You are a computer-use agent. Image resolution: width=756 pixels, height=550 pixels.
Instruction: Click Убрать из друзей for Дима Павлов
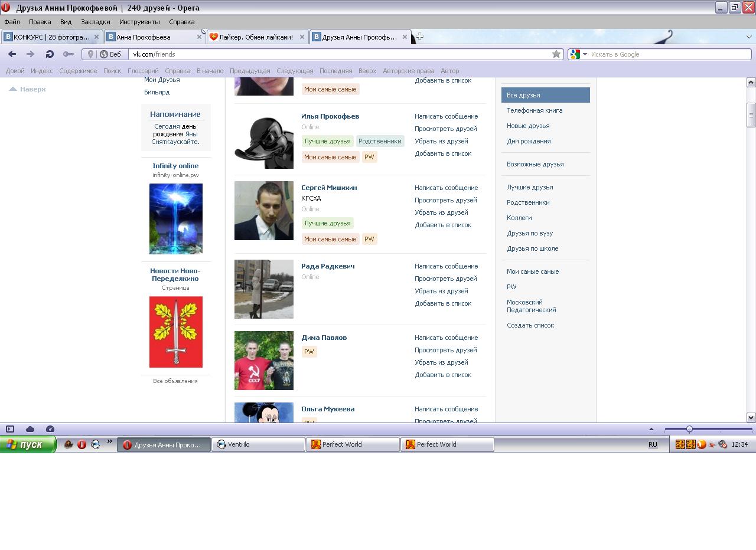[x=441, y=362]
